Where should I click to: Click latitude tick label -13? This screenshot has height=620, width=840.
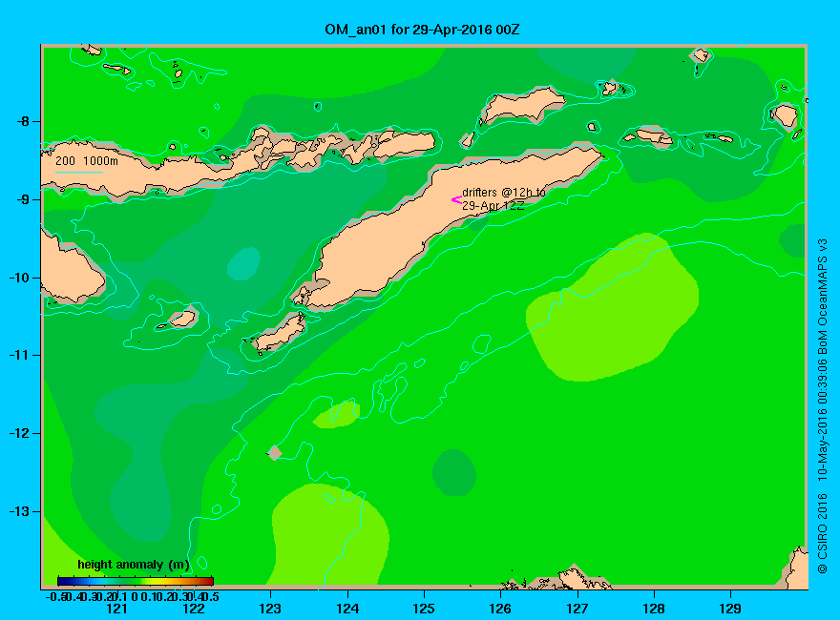19,511
